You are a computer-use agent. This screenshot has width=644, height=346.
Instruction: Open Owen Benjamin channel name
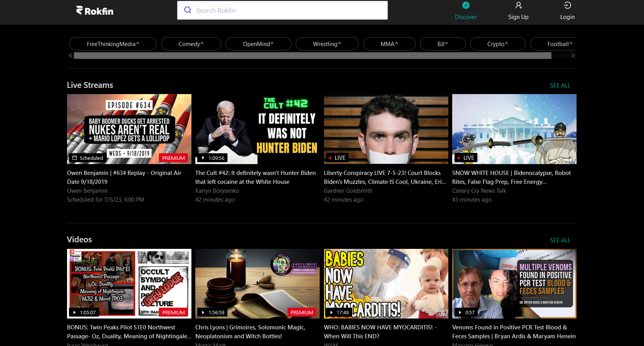click(87, 191)
